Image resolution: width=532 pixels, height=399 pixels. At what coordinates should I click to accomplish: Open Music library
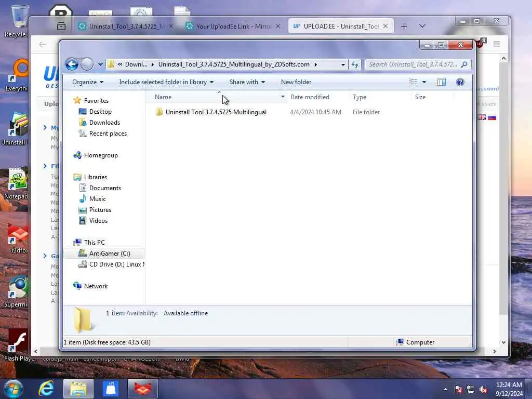pos(97,199)
